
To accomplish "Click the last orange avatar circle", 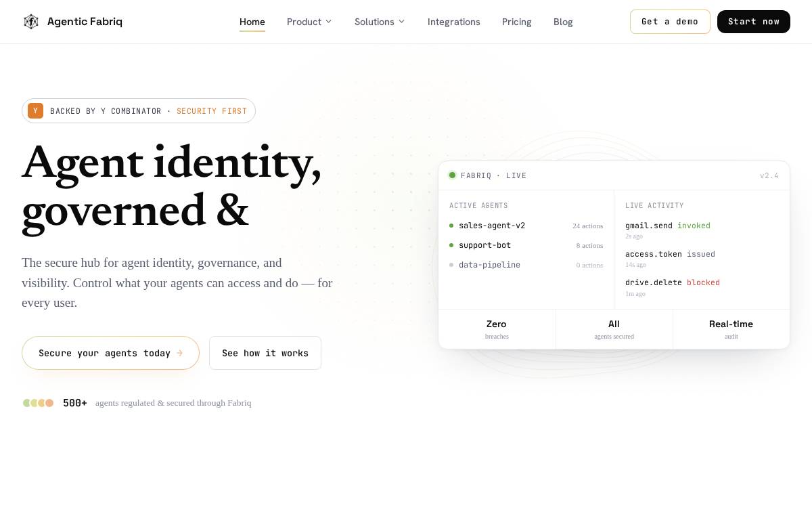I will pyautogui.click(x=49, y=403).
